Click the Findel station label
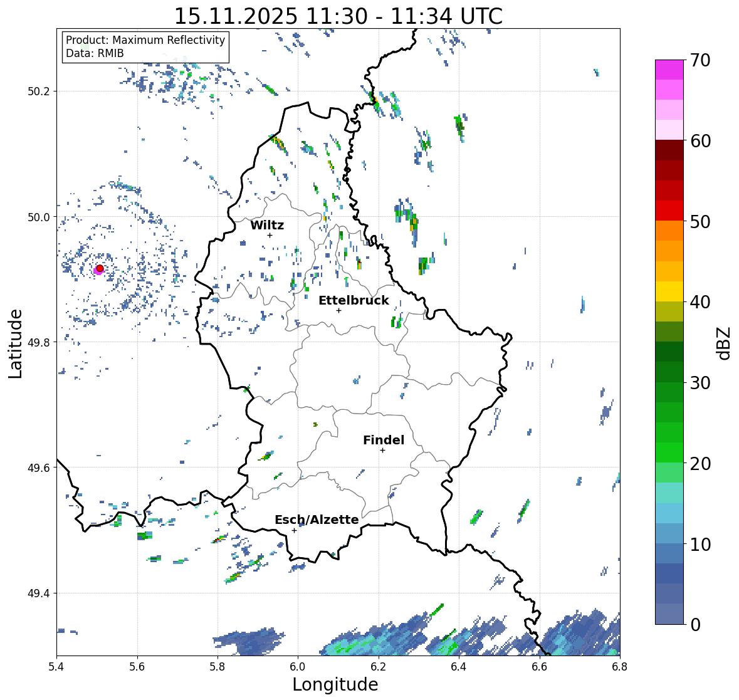This screenshot has height=700, width=739. 384,440
